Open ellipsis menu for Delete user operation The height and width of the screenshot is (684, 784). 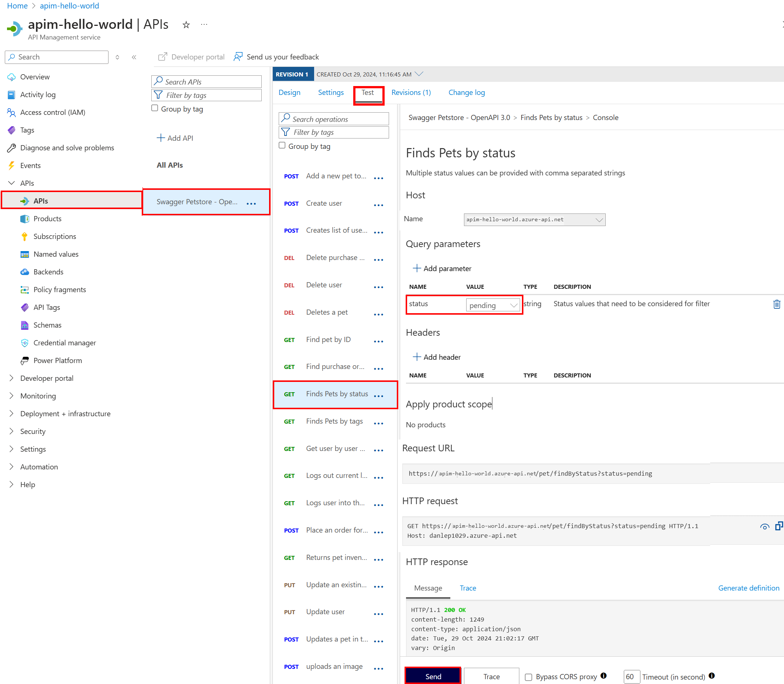point(378,287)
